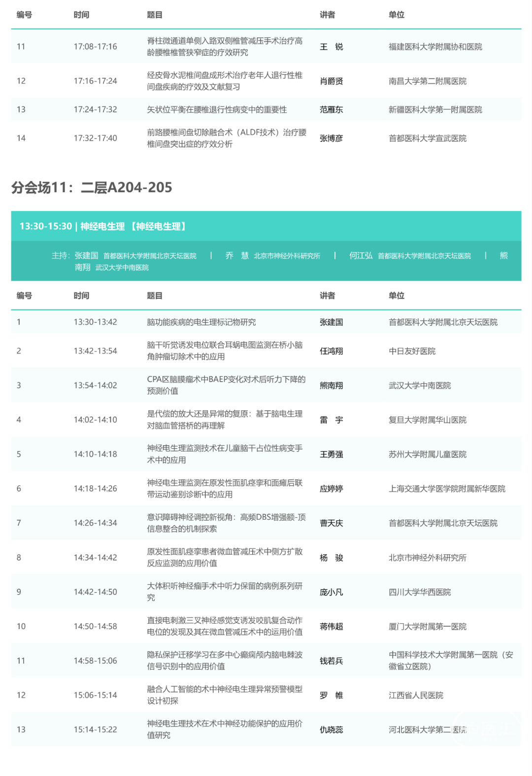Select title 意识障碍神经调控新视角
This screenshot has height=776, width=532.
[226, 523]
